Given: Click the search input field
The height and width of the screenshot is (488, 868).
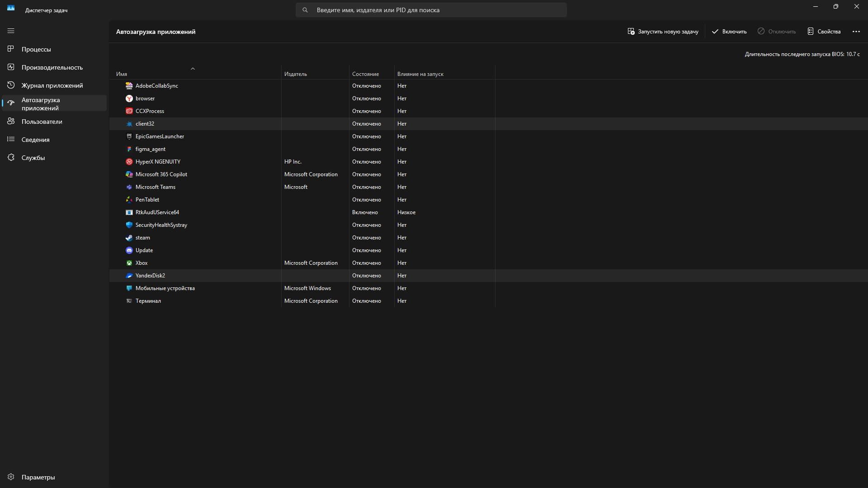Looking at the screenshot, I should (431, 10).
